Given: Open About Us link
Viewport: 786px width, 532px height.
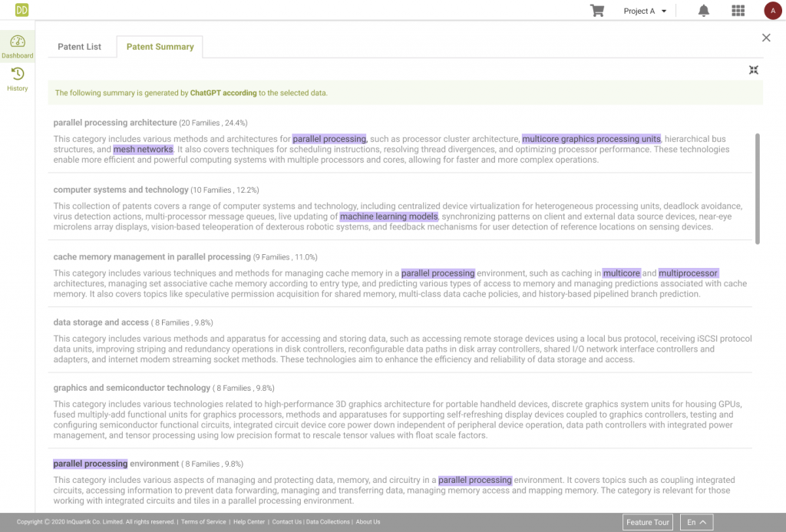Looking at the screenshot, I should coord(368,522).
